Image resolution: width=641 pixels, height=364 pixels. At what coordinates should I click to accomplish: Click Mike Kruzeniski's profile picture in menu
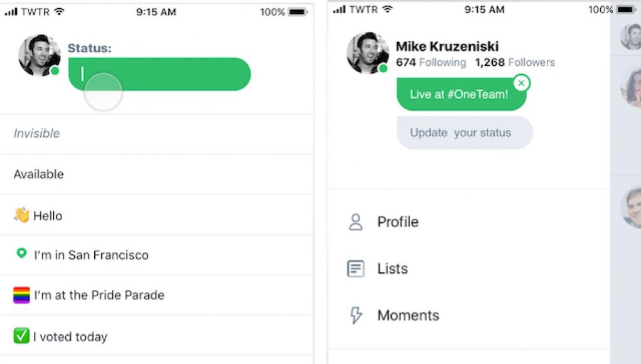click(x=367, y=53)
